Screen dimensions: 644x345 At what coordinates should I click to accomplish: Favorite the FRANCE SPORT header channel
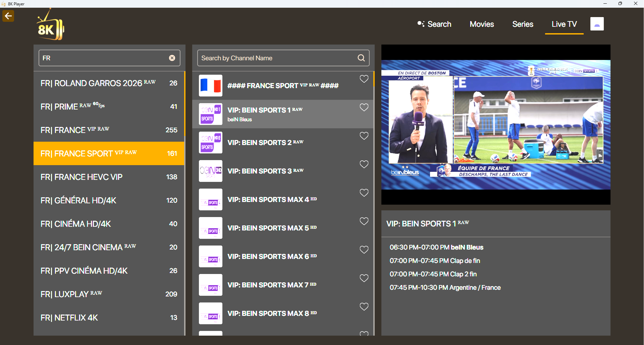(x=364, y=79)
